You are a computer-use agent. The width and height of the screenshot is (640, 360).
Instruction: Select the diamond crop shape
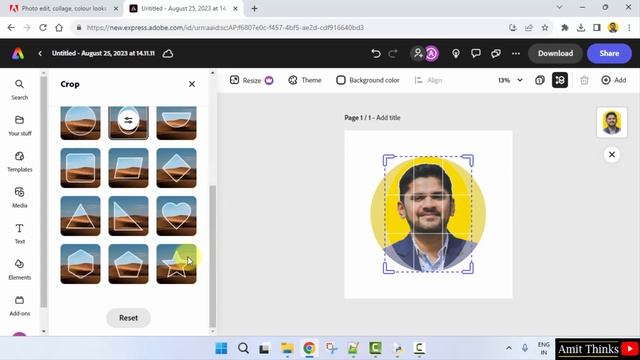click(176, 168)
